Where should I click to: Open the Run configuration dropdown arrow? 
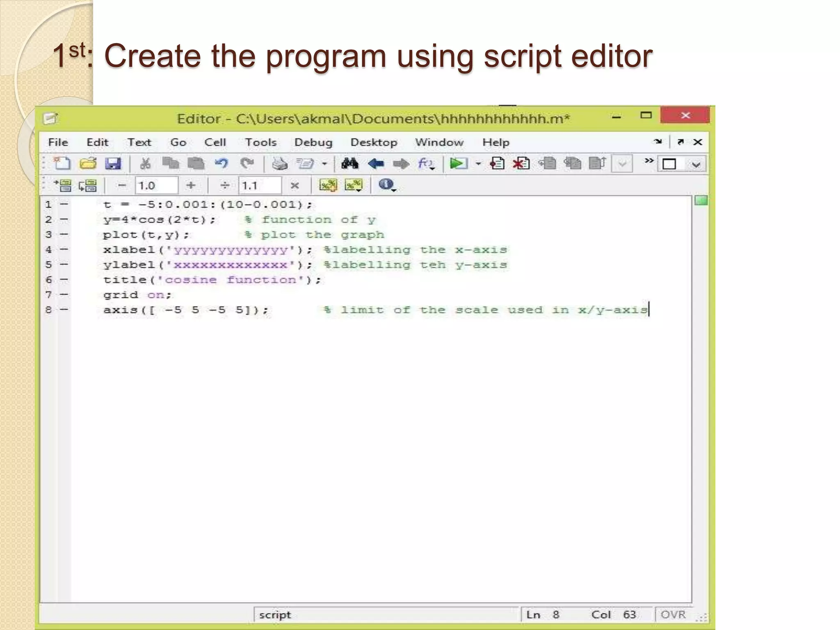(x=478, y=164)
